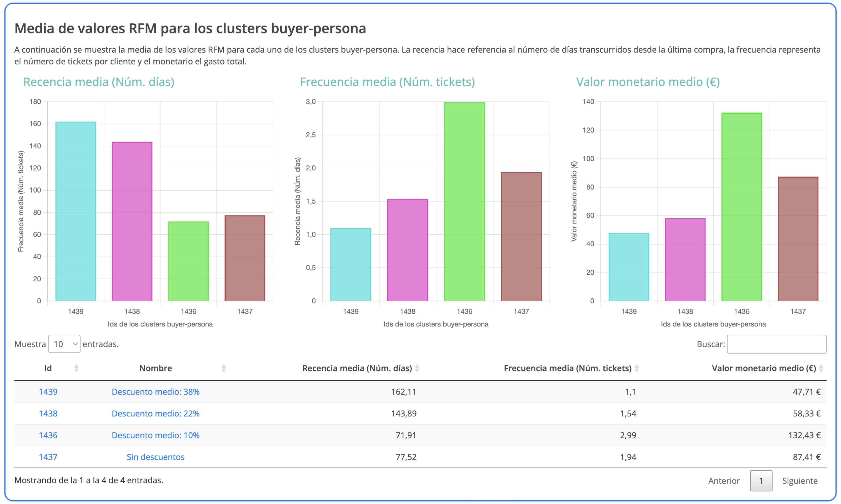841x504 pixels.
Task: Open Sin descuentos link
Action: click(x=156, y=457)
